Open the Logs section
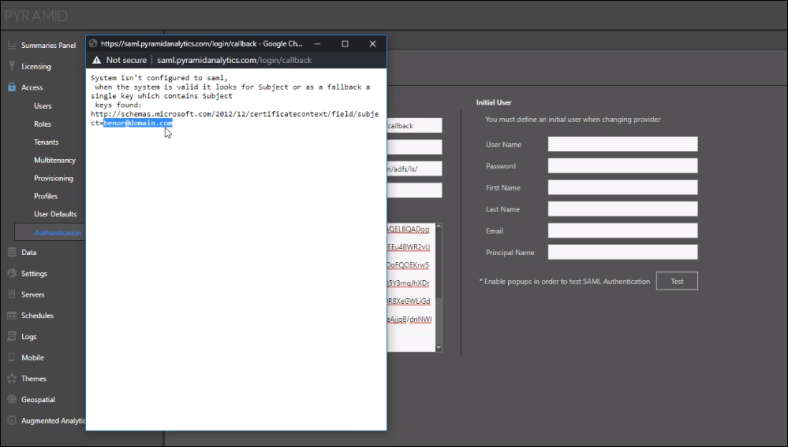The height and width of the screenshot is (447, 788). click(x=29, y=336)
